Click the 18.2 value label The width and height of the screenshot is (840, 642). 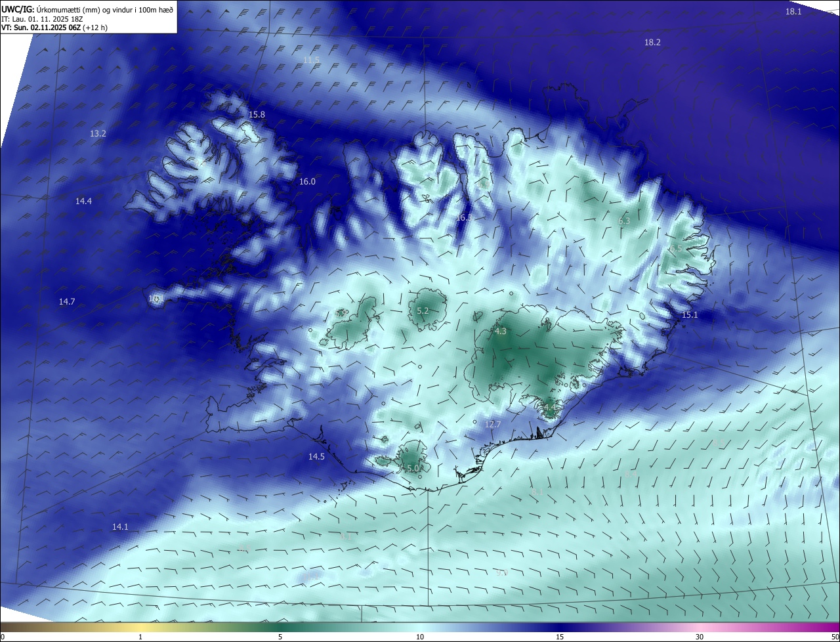point(652,42)
